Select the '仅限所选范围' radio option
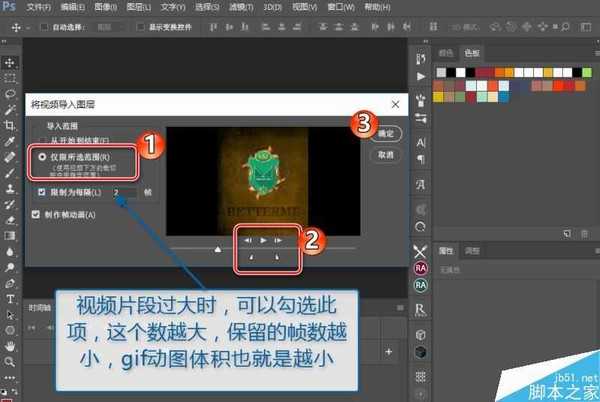This screenshot has height=402, width=600. click(x=41, y=157)
